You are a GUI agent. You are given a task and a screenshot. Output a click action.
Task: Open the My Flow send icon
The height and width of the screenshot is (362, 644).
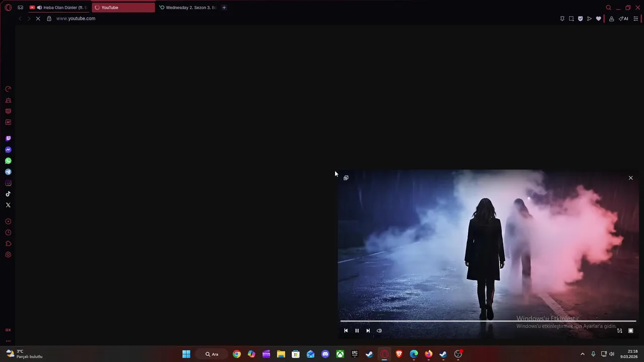coord(589,19)
